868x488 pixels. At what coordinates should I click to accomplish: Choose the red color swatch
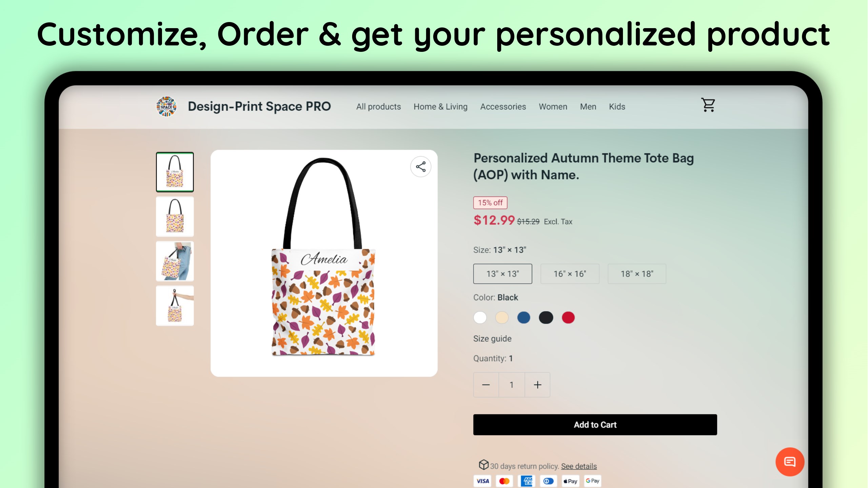[568, 318]
